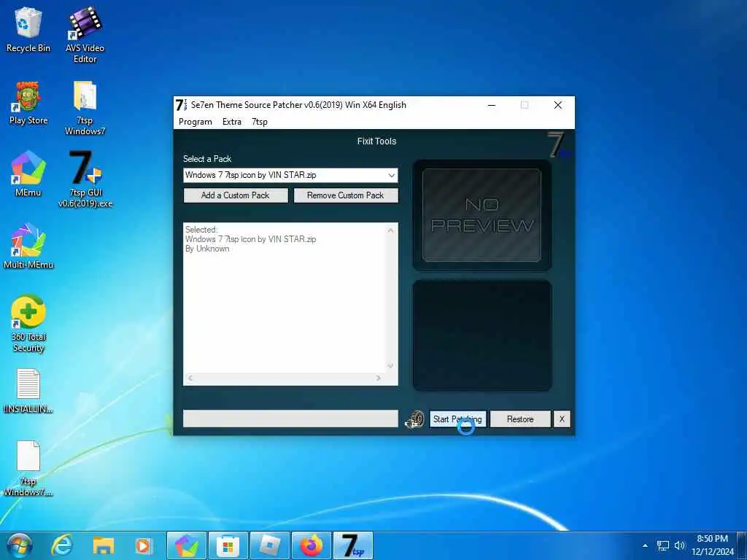This screenshot has height=560, width=747.
Task: Open the Recycle Bin desktop icon
Action: 28,29
